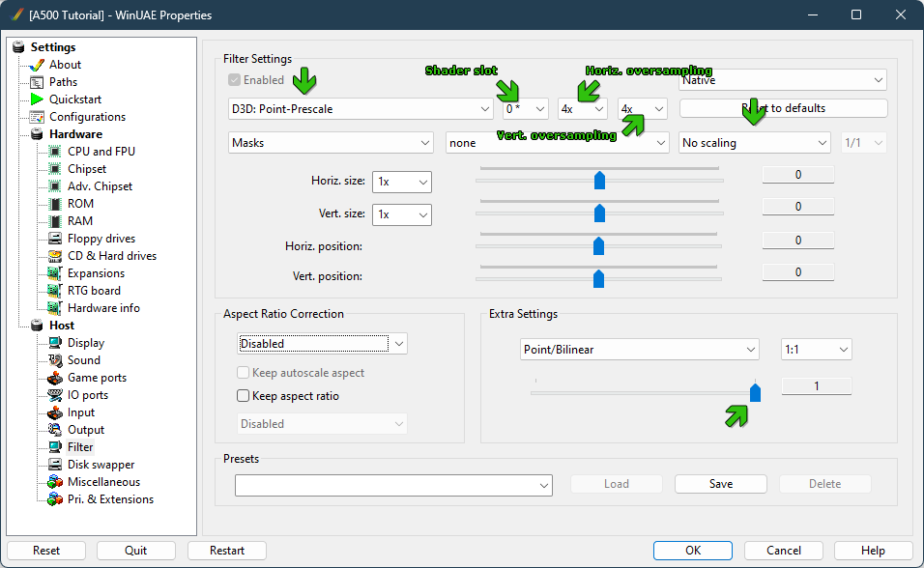Enable the Keep aspect ratio checkbox
The height and width of the screenshot is (568, 924).
[x=243, y=395]
